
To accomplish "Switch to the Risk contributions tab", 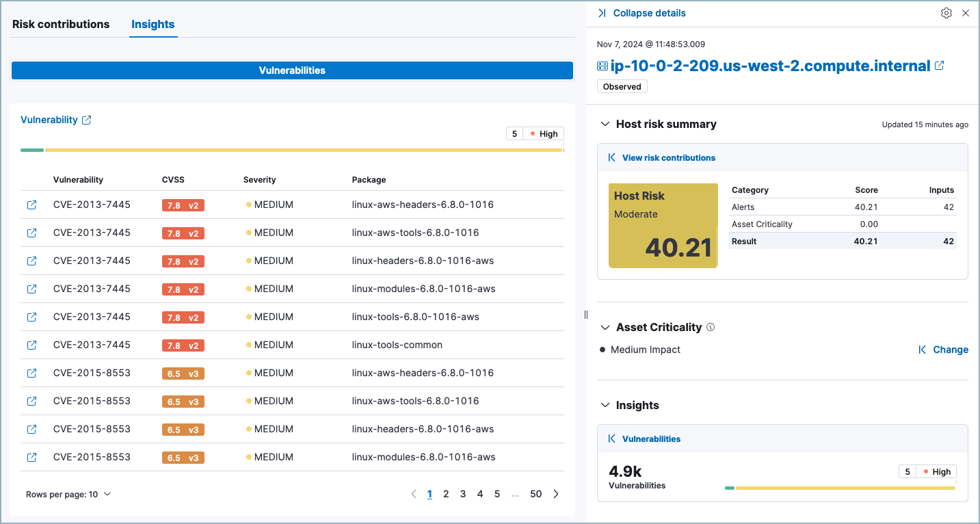I will (60, 24).
